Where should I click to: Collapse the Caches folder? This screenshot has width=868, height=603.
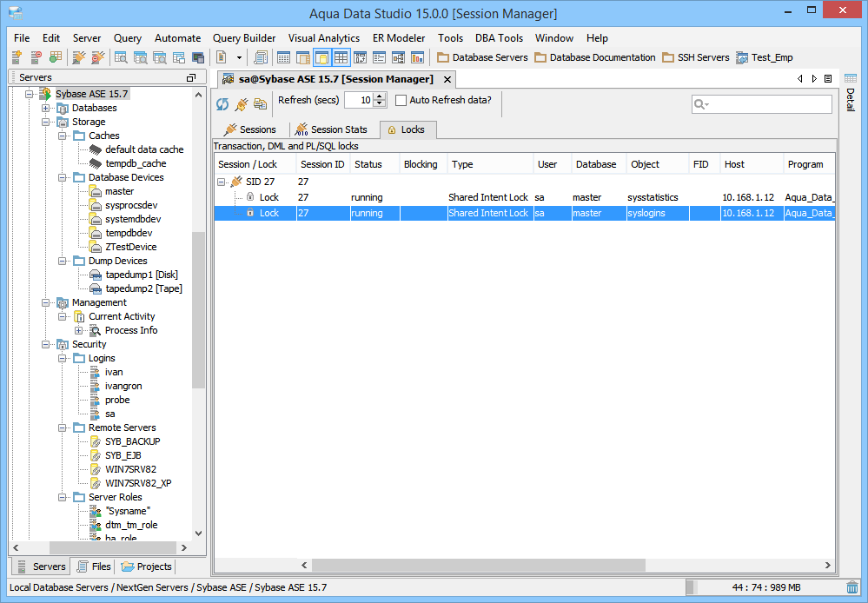(x=62, y=136)
